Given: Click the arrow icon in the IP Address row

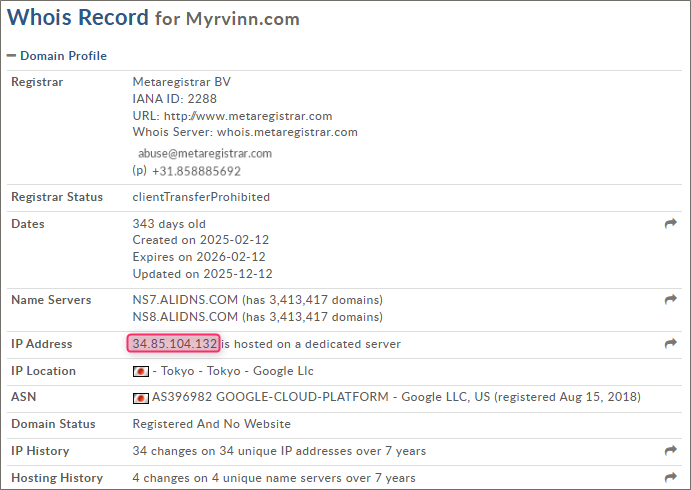Looking at the screenshot, I should (x=670, y=344).
